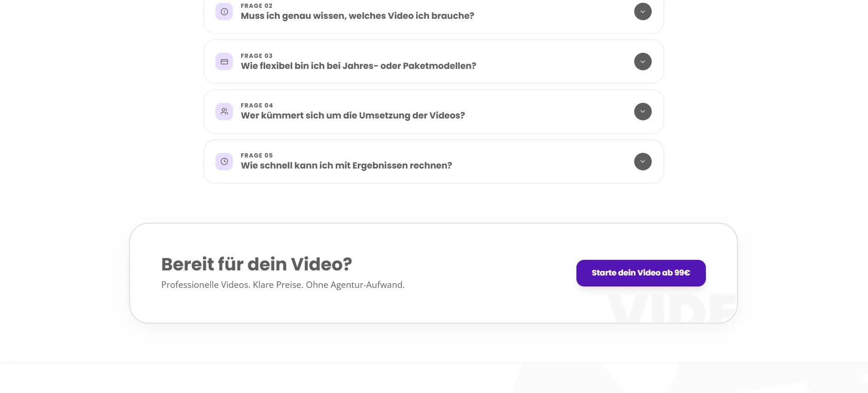The image size is (868, 393).
Task: Click the people icon beside Frage 04
Action: pyautogui.click(x=224, y=111)
